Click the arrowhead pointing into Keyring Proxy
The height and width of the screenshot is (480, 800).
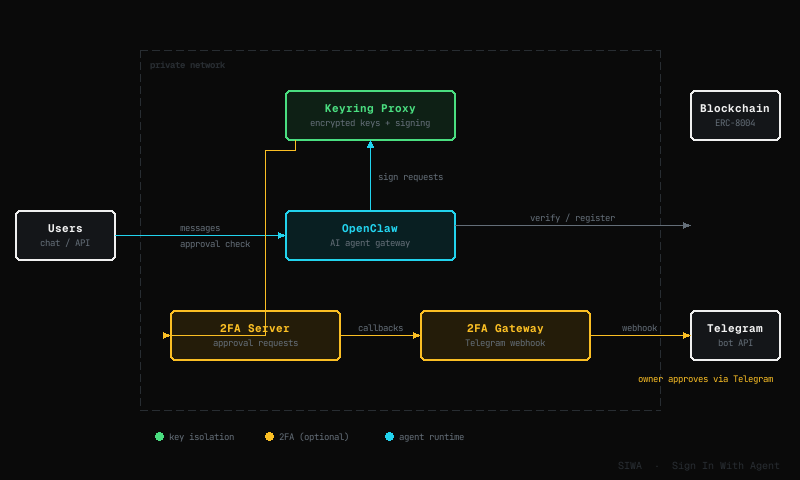pyautogui.click(x=370, y=145)
